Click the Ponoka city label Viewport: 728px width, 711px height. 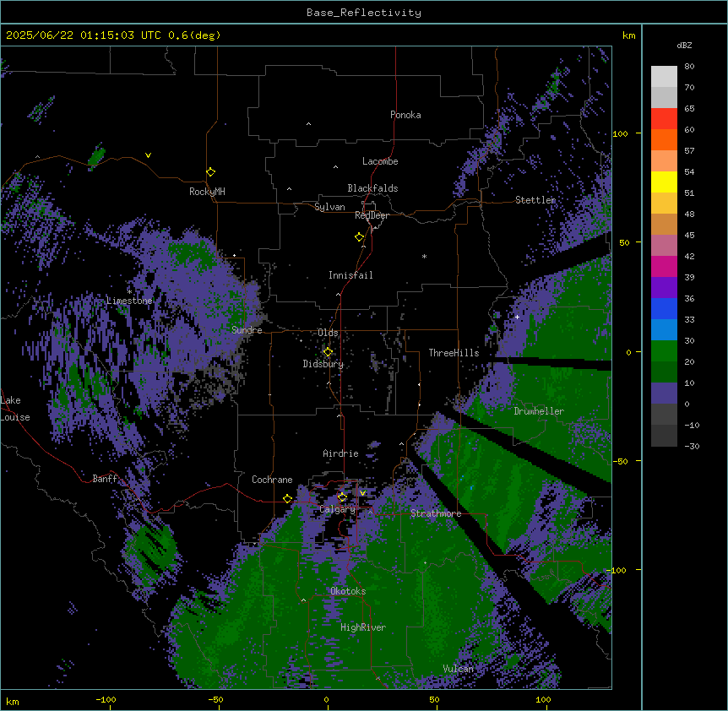[405, 115]
